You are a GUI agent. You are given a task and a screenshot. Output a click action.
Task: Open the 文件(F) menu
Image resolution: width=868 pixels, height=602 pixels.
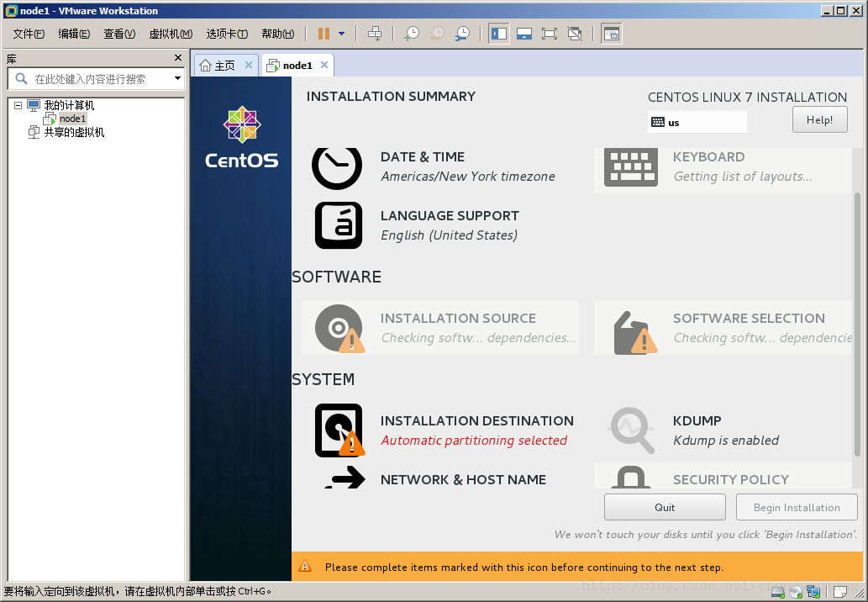[29, 34]
